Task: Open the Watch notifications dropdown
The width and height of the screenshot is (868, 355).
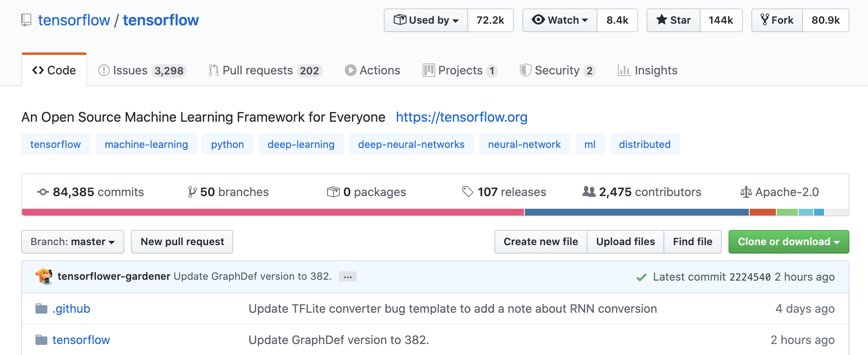Action: [x=560, y=20]
